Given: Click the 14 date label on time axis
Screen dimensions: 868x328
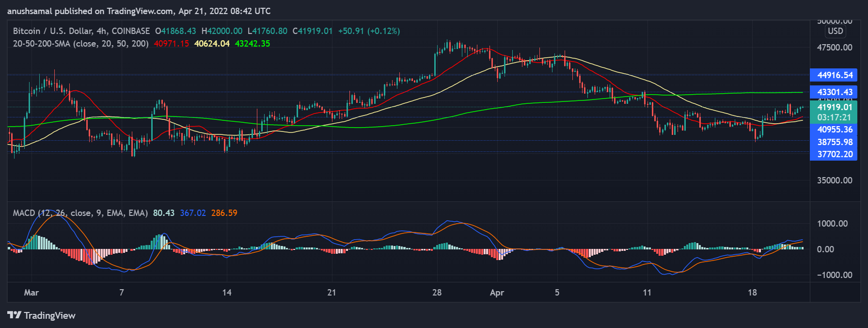Looking at the screenshot, I should click(227, 293).
